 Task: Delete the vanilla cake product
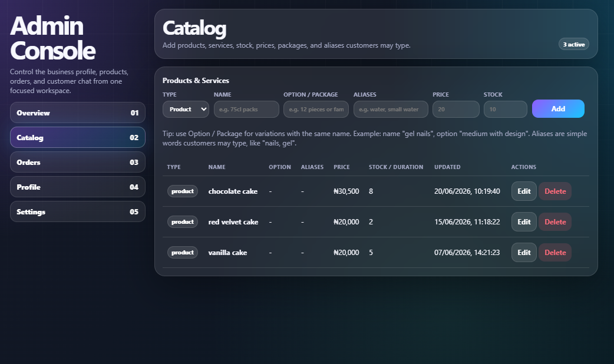pyautogui.click(x=555, y=253)
